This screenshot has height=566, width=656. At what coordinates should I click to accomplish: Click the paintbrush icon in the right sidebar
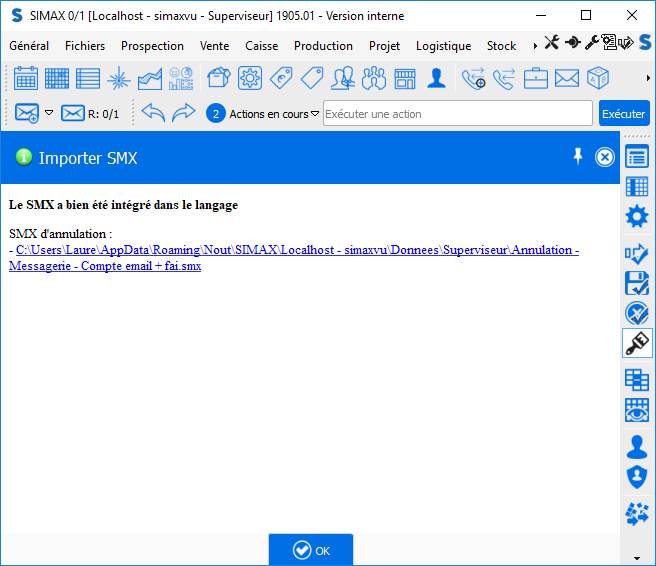pyautogui.click(x=637, y=343)
